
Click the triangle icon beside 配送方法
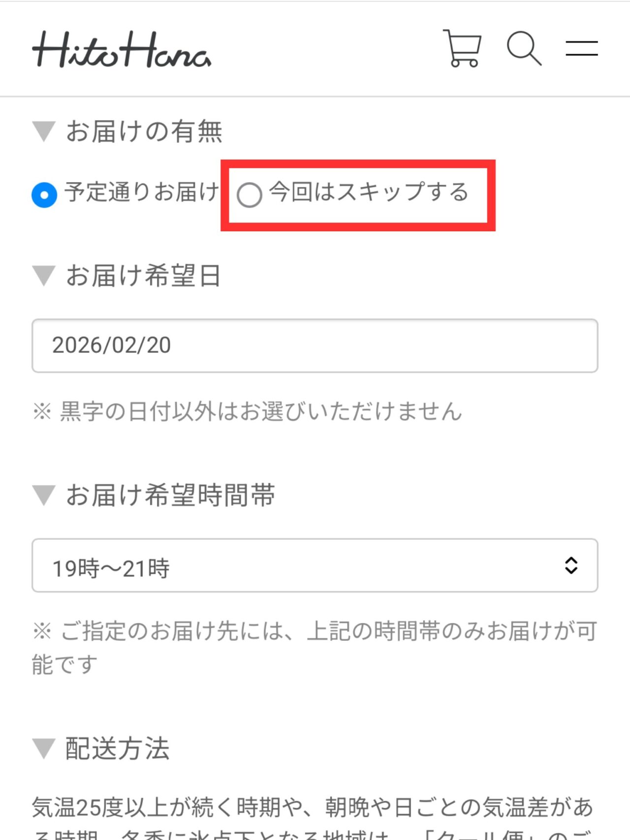pyautogui.click(x=44, y=748)
